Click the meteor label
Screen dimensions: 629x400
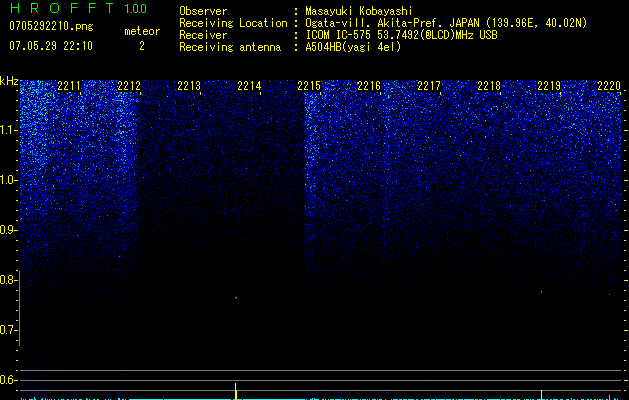tap(142, 31)
